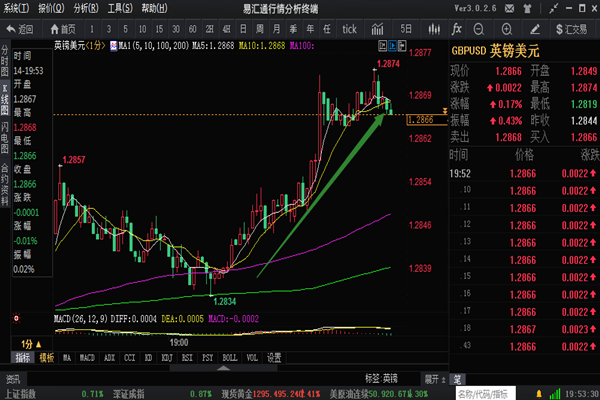Click the 设置 indicator settings button
Screen dimensions: 600x400
274,356
